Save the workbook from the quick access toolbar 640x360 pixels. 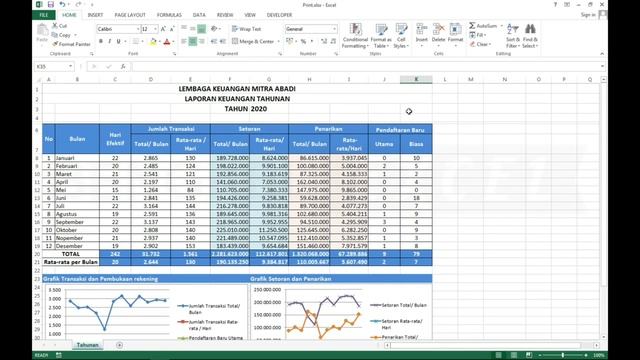click(51, 4)
